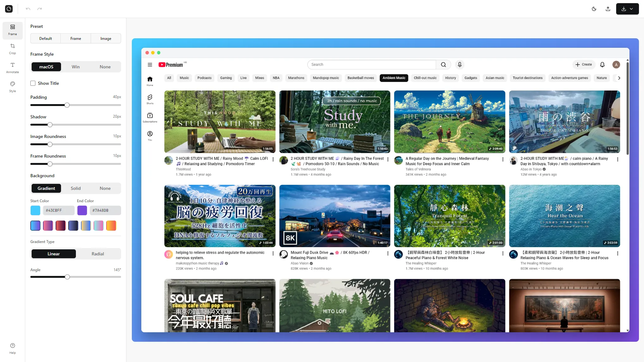Edit the End Color hex field

pos(105,210)
